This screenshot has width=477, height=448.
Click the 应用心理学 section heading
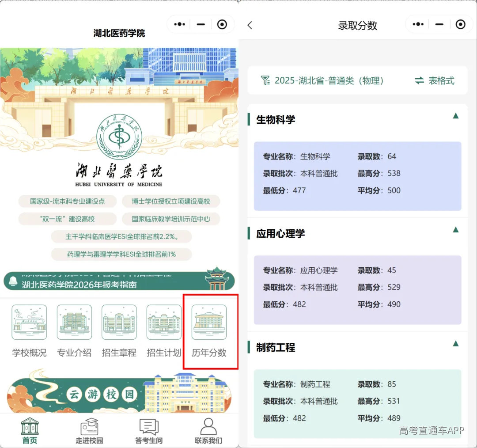point(280,233)
